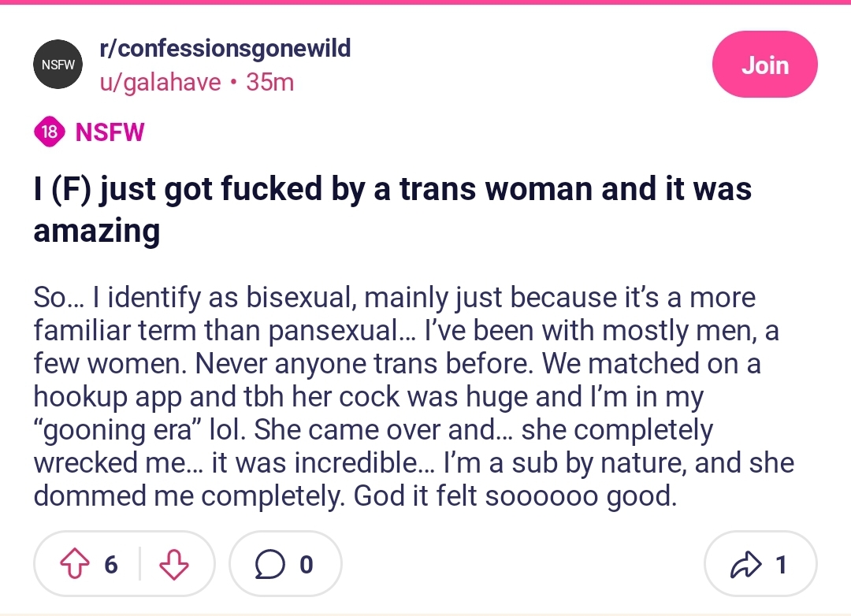Click the pink 18 age badge icon
The image size is (851, 616).
tap(50, 132)
